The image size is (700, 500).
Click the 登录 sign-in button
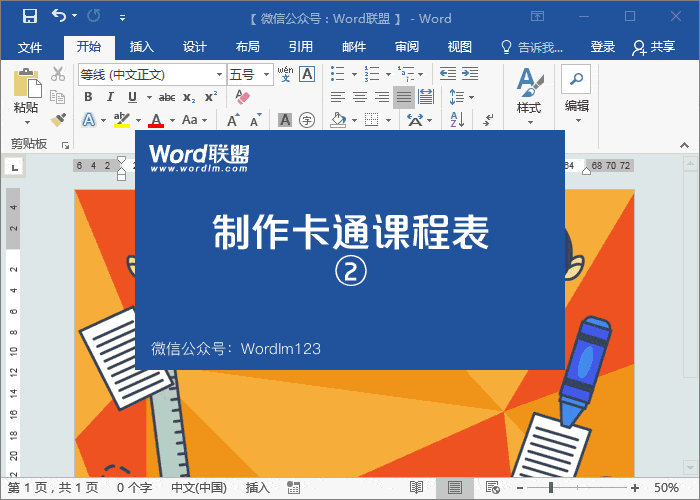603,47
